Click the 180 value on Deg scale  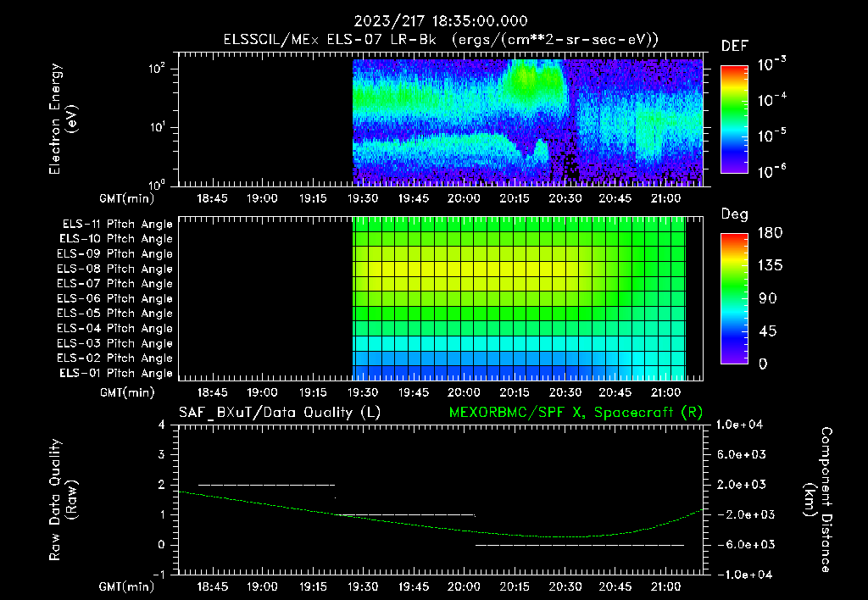click(x=770, y=232)
